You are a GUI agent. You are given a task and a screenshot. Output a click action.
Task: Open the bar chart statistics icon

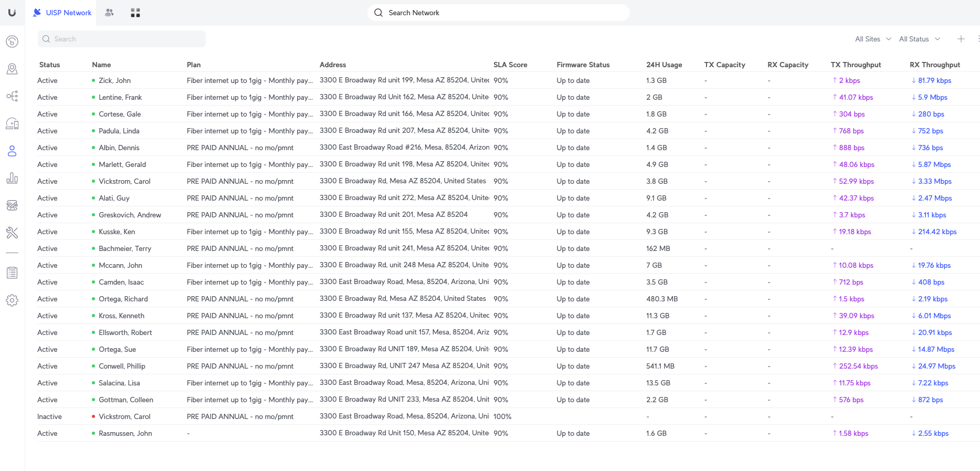(x=12, y=178)
